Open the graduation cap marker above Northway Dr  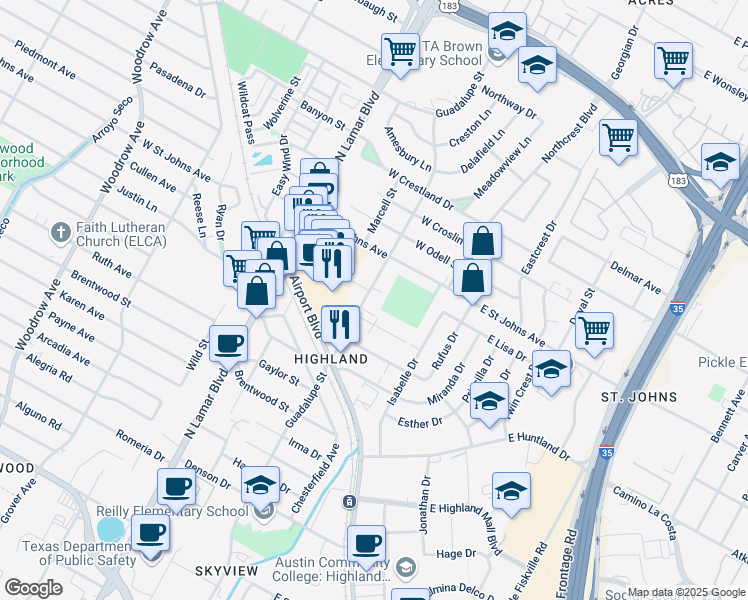[537, 64]
